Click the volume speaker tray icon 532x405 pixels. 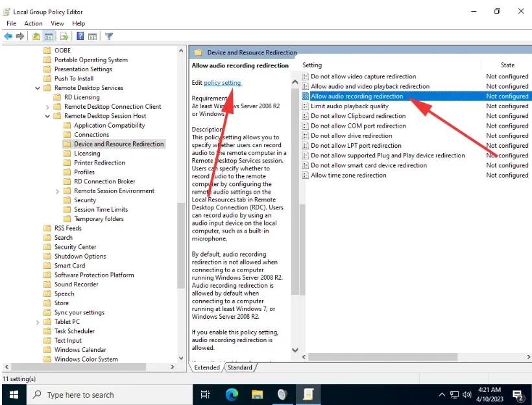(x=467, y=395)
